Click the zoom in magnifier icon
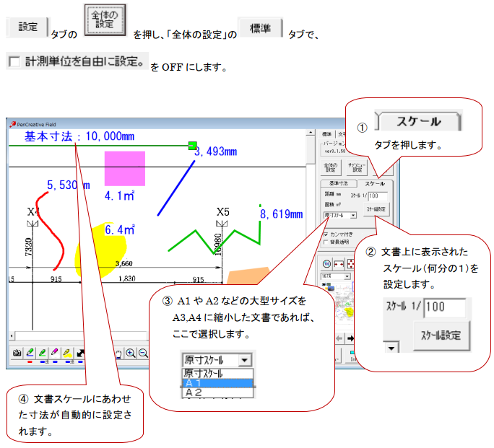Screen dimensions: 494x448 click(131, 353)
